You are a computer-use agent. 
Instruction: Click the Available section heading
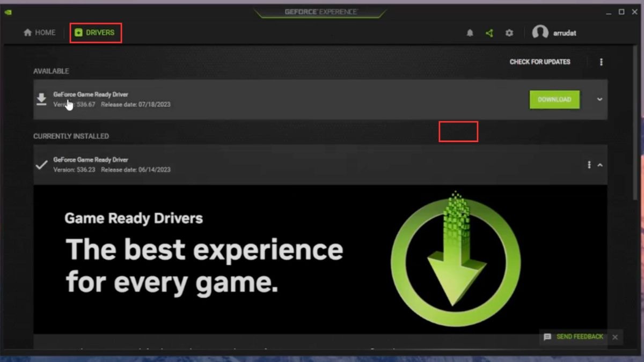coord(51,71)
